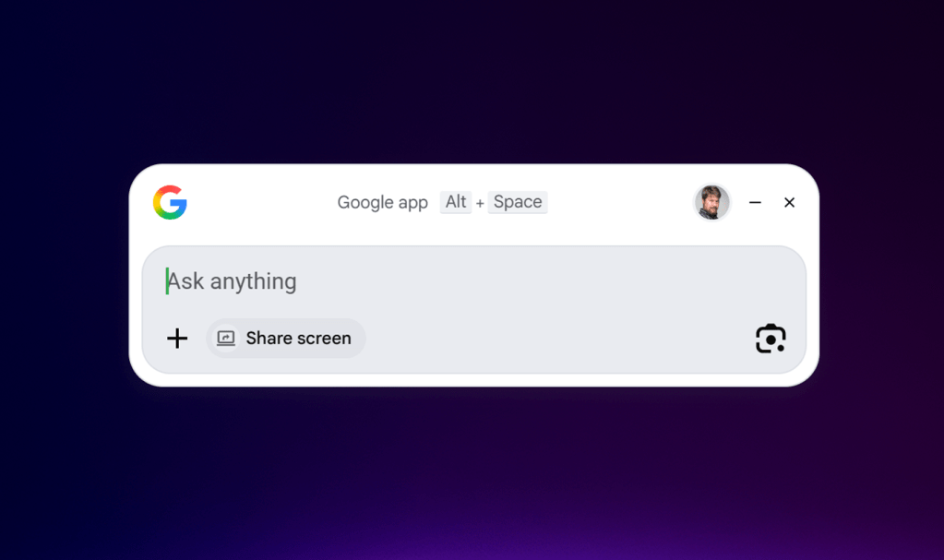Click the Google app title text
The image size is (944, 560).
pyautogui.click(x=382, y=202)
